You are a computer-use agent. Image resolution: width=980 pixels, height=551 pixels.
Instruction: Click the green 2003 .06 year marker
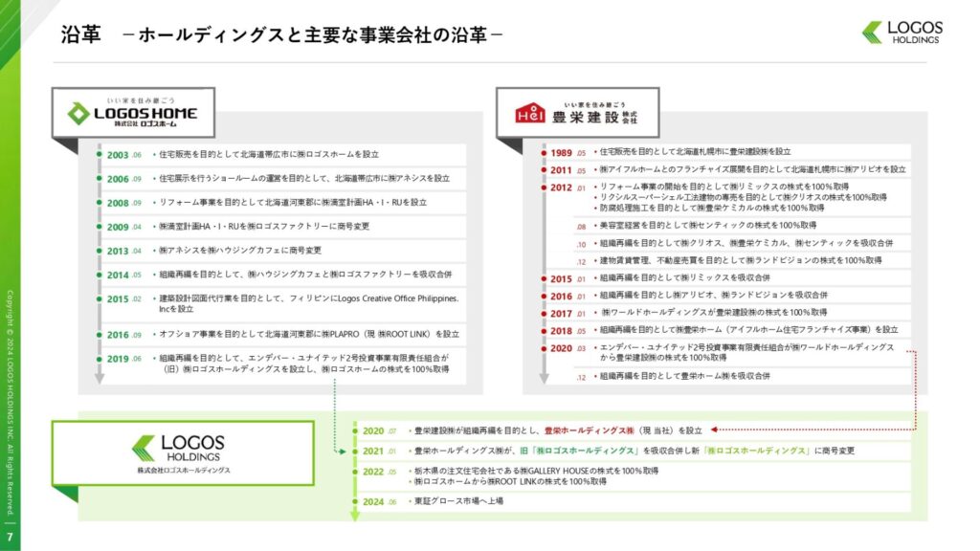123,155
